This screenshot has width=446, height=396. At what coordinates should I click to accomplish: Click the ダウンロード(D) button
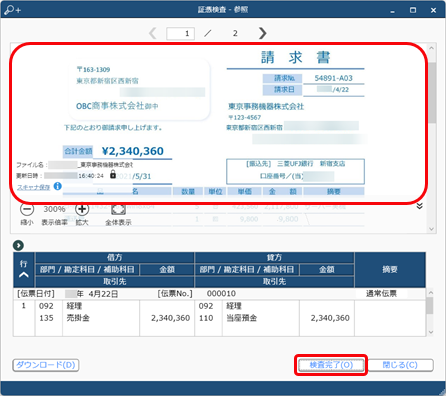click(46, 365)
